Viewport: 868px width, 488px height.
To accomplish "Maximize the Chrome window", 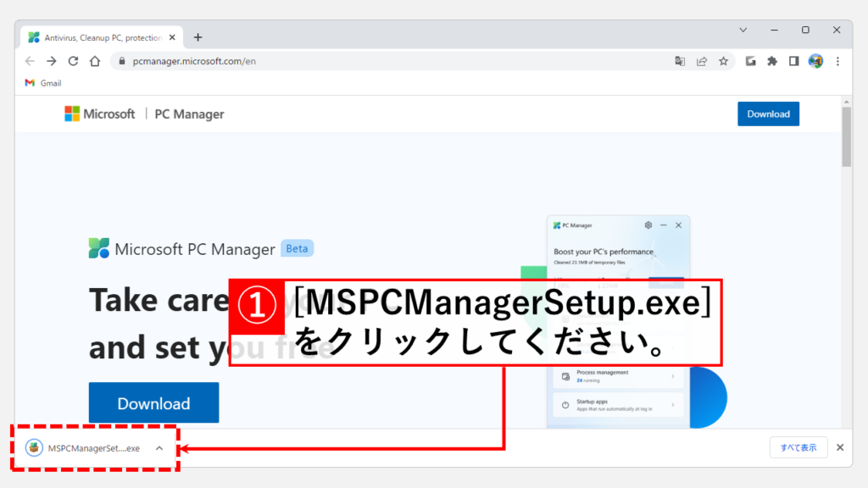I will click(x=805, y=30).
